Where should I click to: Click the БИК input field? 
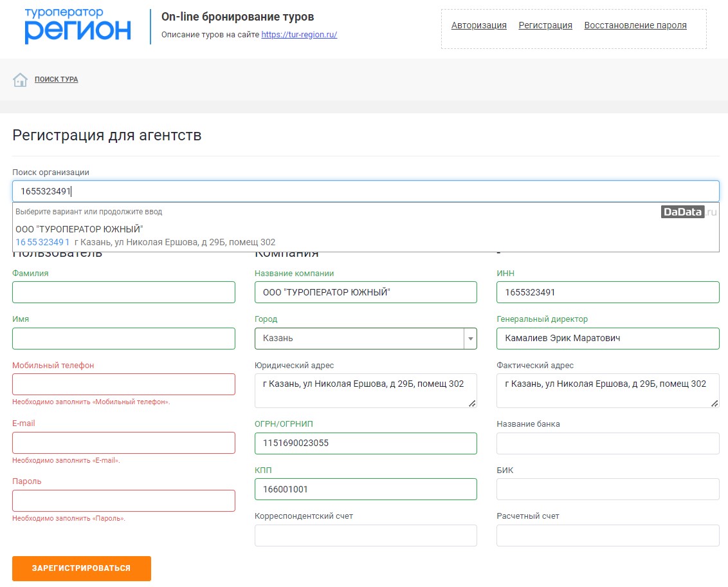click(608, 489)
